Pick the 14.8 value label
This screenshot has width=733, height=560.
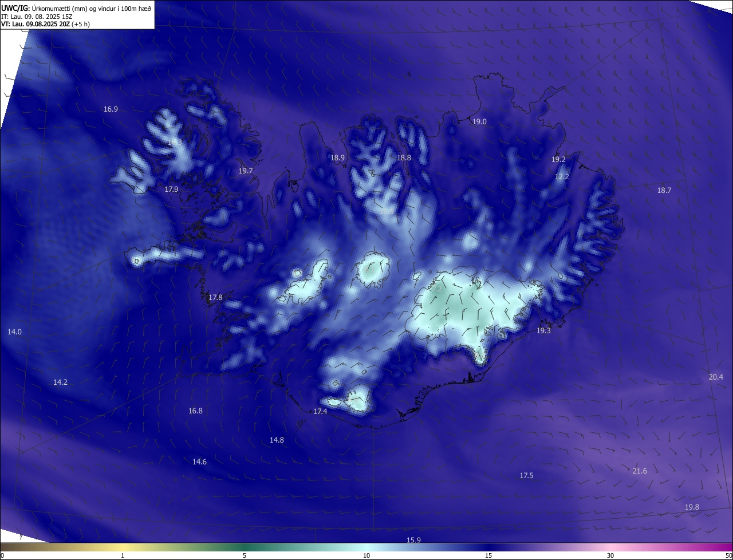pyautogui.click(x=277, y=440)
